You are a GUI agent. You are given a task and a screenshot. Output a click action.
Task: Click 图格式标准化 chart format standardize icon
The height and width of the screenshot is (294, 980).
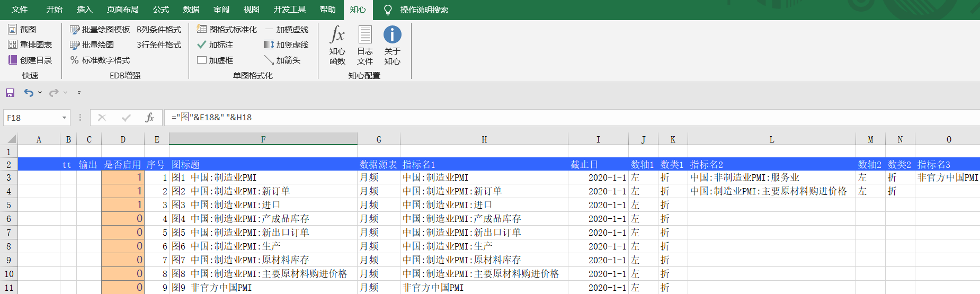[202, 29]
